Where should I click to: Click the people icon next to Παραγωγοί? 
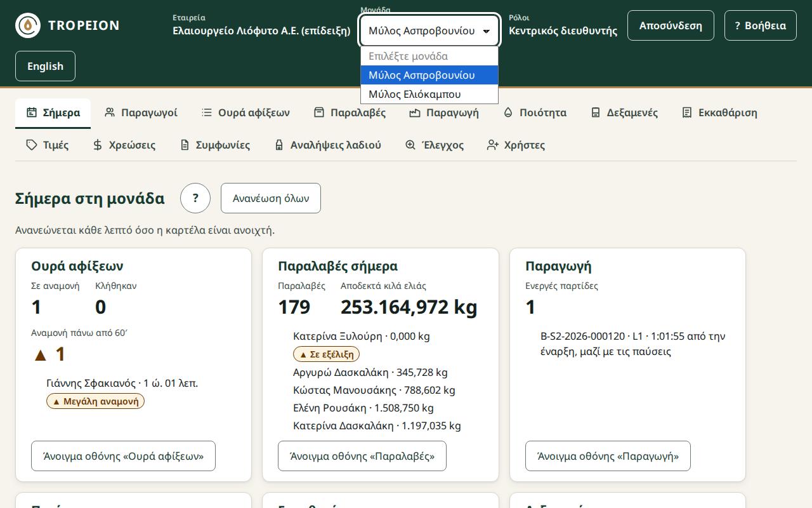110,112
